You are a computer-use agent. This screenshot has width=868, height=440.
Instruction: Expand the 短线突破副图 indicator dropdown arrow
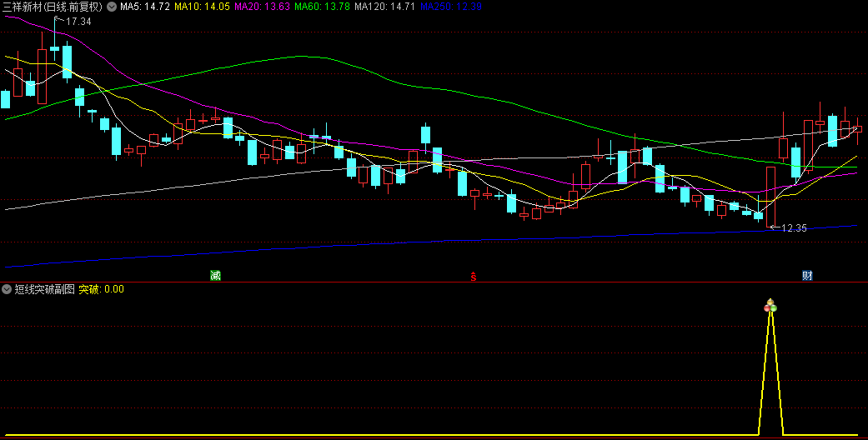tap(7, 289)
